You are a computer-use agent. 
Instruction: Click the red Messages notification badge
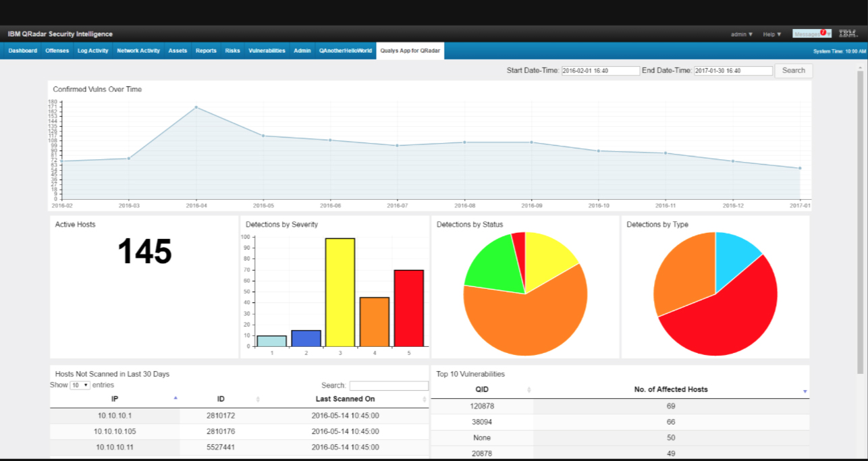click(x=823, y=32)
